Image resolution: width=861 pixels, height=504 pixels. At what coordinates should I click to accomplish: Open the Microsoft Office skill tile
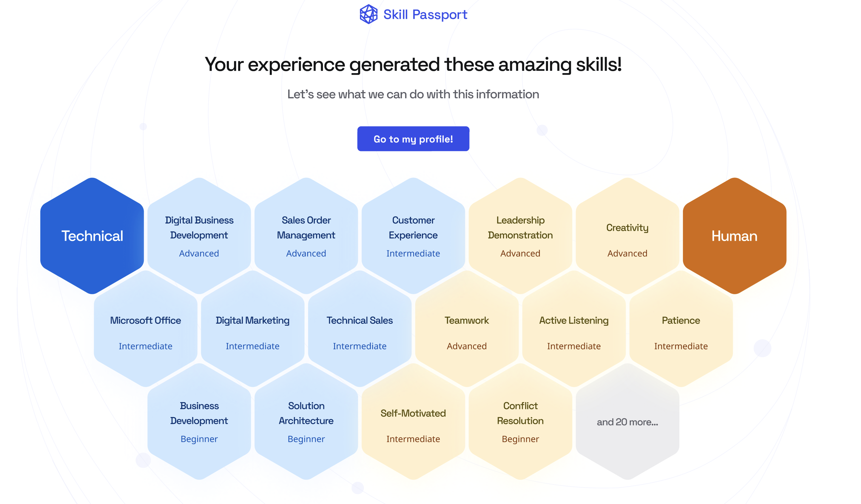click(145, 329)
